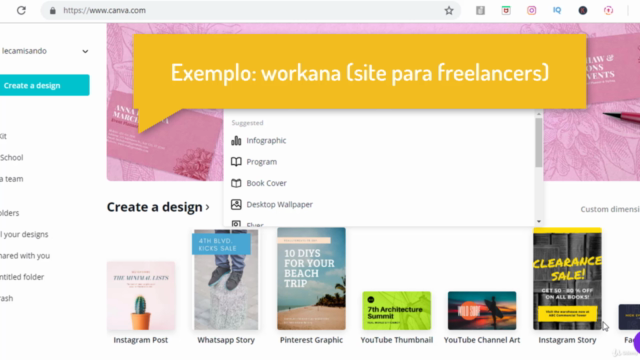The image size is (640, 360).
Task: Click the Program open-book icon
Action: tap(236, 162)
